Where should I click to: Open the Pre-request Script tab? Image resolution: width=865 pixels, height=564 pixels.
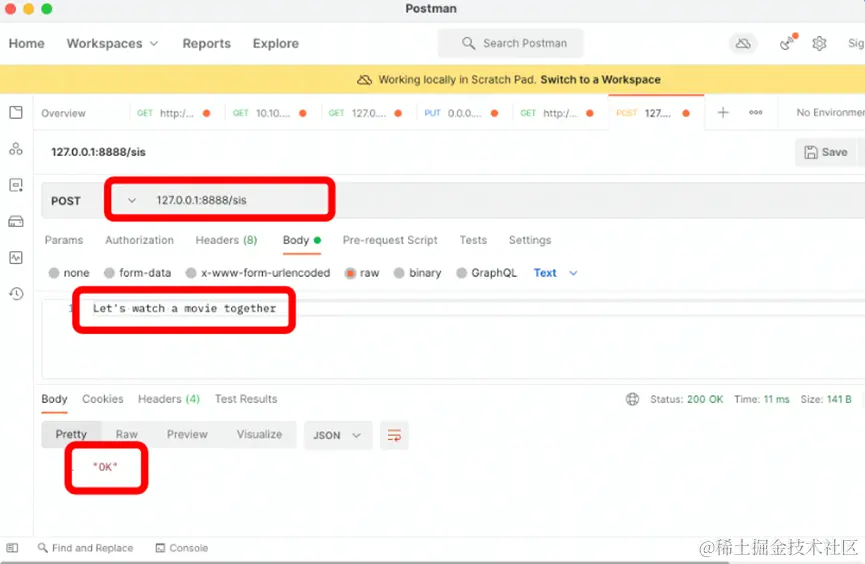pyautogui.click(x=390, y=240)
